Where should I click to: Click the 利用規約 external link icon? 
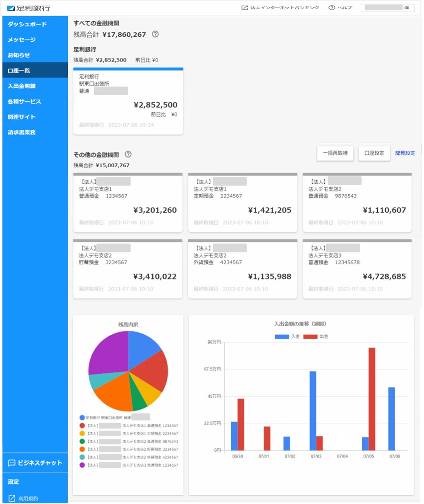(x=12, y=498)
